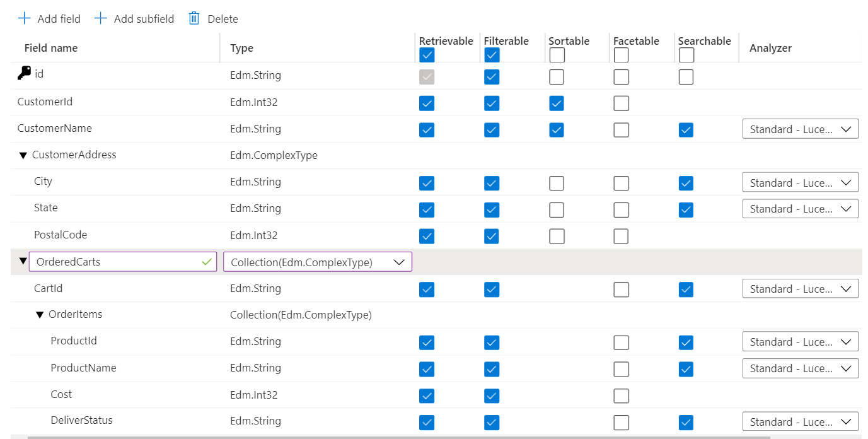Click inside the OrderedCarts name input field
Image resolution: width=868 pixels, height=439 pixels.
point(113,260)
